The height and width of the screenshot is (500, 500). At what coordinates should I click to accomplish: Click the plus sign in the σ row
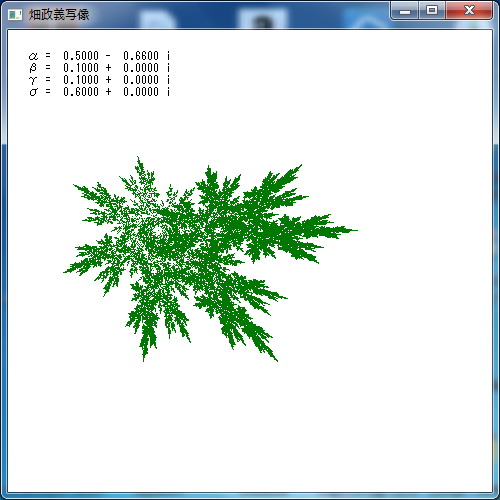(108, 92)
